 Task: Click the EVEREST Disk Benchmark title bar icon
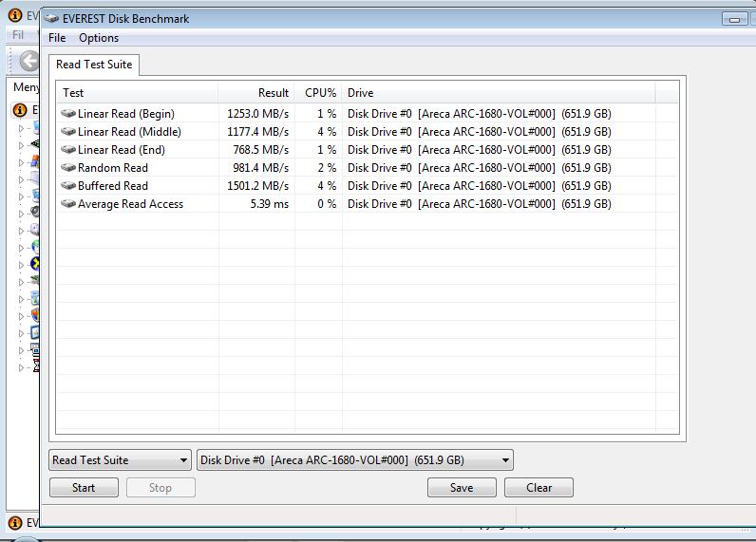(51, 19)
